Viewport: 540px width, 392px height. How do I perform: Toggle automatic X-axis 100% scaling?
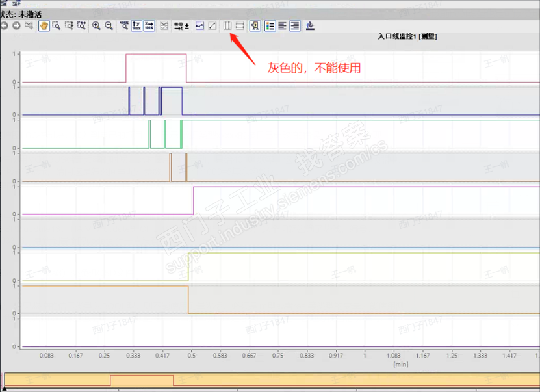149,25
